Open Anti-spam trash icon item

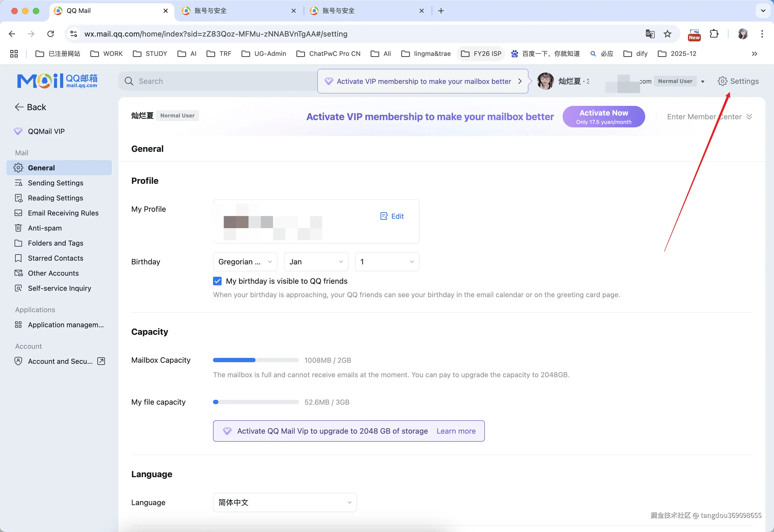[x=18, y=228]
